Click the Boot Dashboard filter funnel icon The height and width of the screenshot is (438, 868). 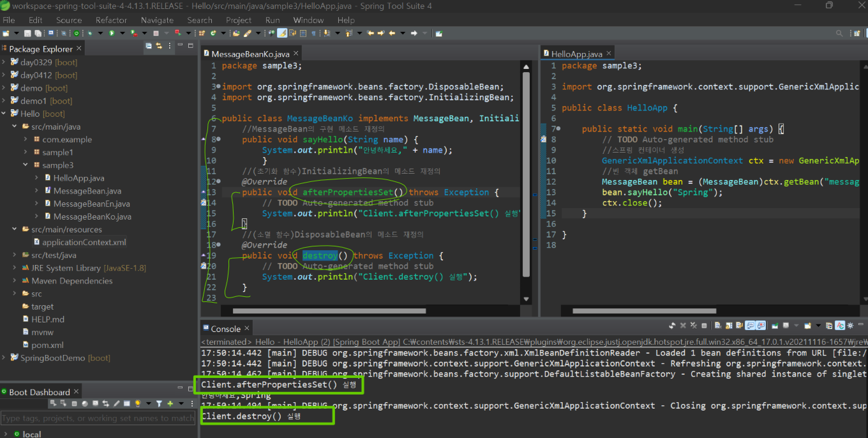point(159,404)
